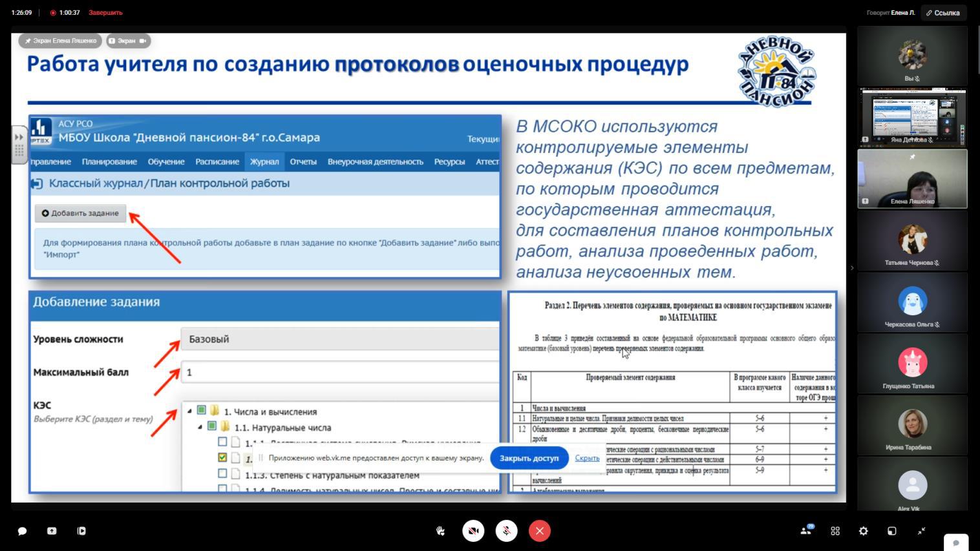
Task: Select Ирина Тарабина participant avatar
Action: [x=912, y=424]
